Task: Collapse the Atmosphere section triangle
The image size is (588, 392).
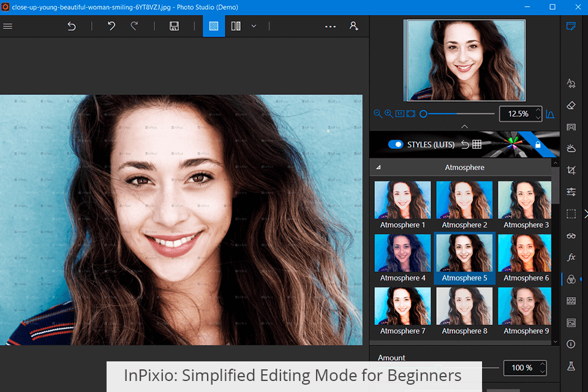Action: [378, 167]
